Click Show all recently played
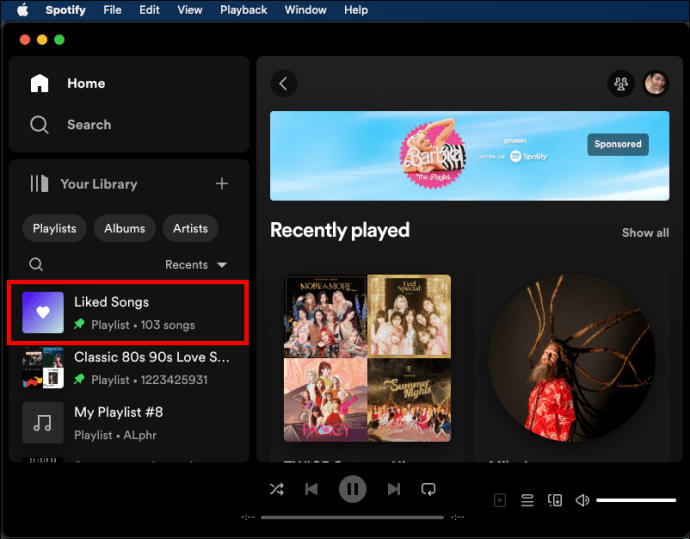690x539 pixels. click(645, 233)
